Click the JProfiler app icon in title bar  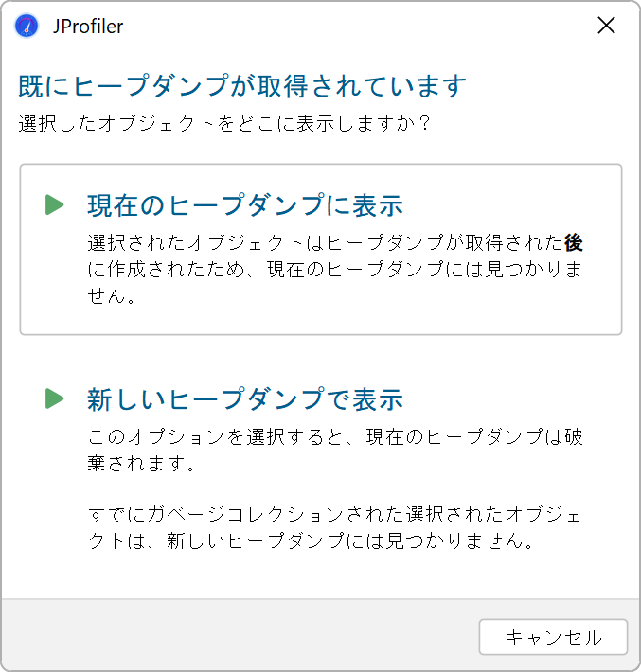tap(27, 26)
